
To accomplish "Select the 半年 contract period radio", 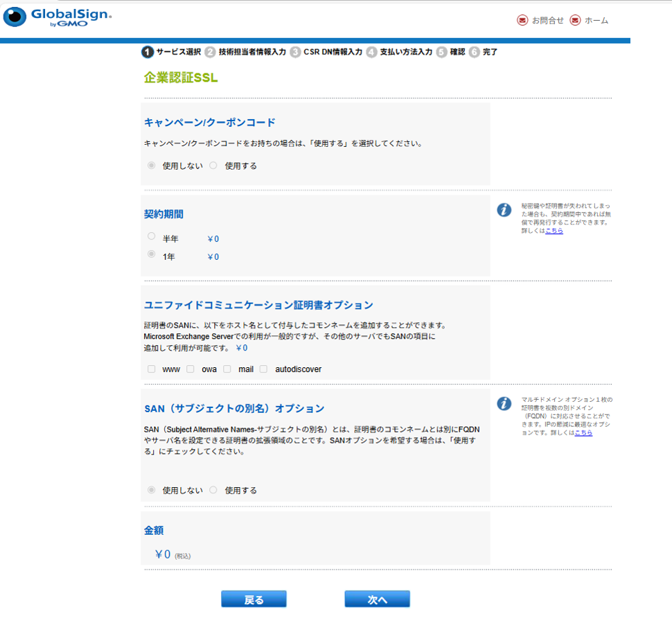I will [x=152, y=236].
